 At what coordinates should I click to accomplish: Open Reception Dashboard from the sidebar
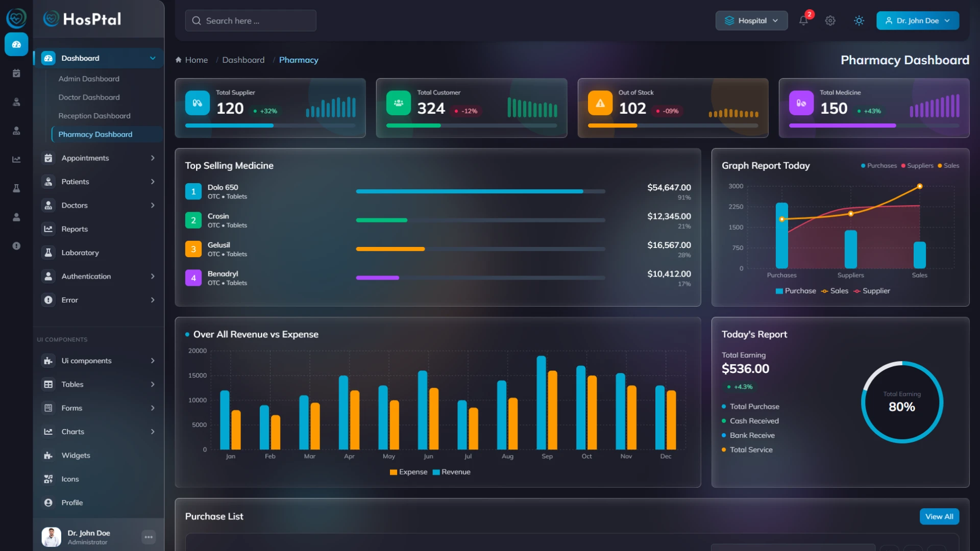click(x=94, y=116)
